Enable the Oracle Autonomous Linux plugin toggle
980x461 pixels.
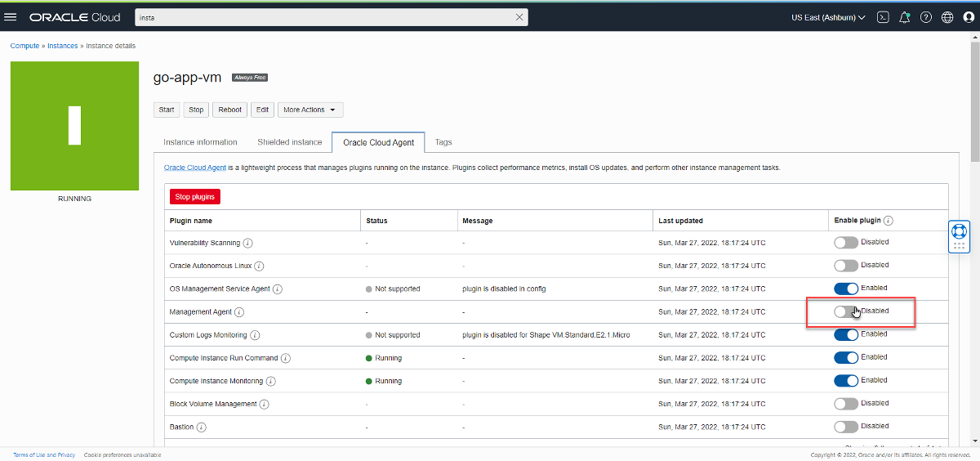coord(846,266)
